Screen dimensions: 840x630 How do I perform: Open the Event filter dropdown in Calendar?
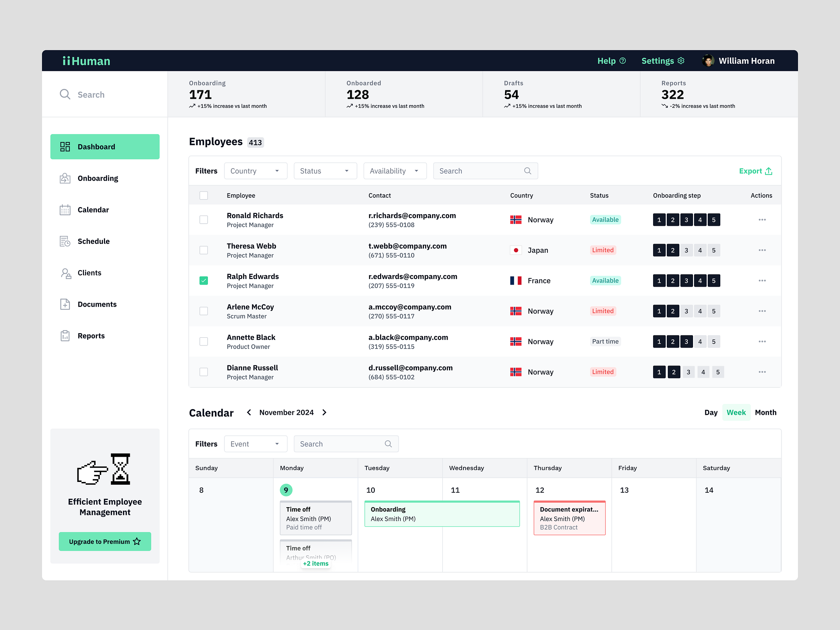255,443
